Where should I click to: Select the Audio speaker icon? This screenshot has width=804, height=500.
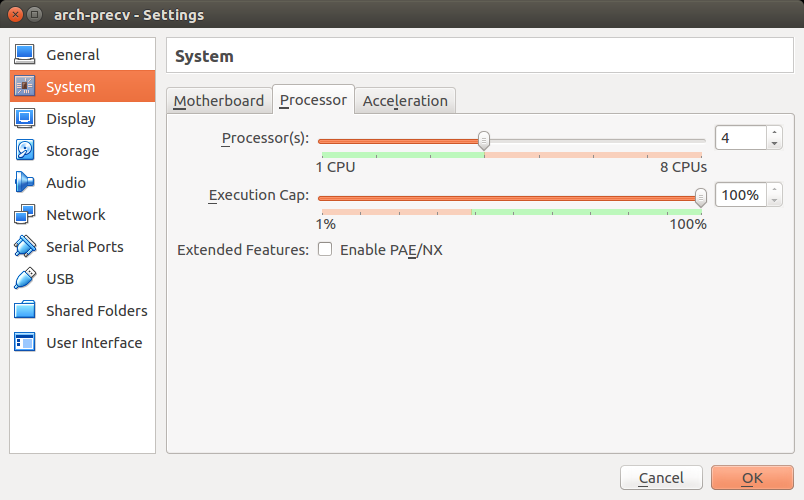click(25, 182)
